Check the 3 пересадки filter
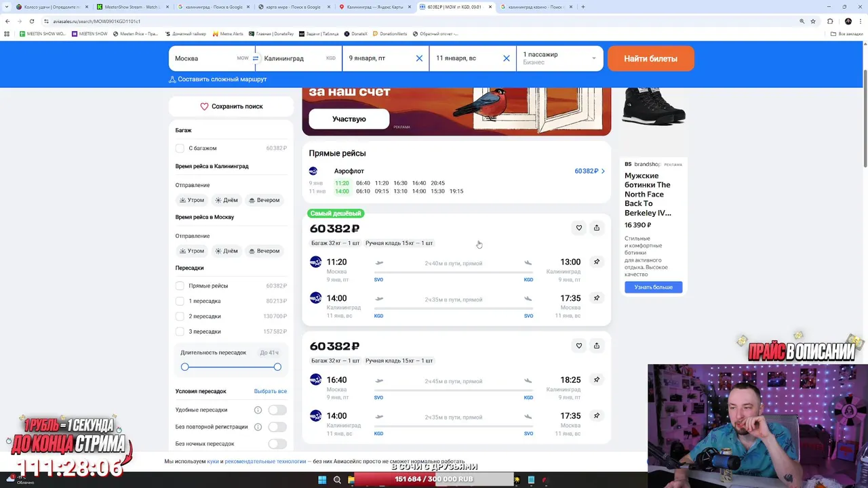The image size is (868, 488). tap(180, 331)
